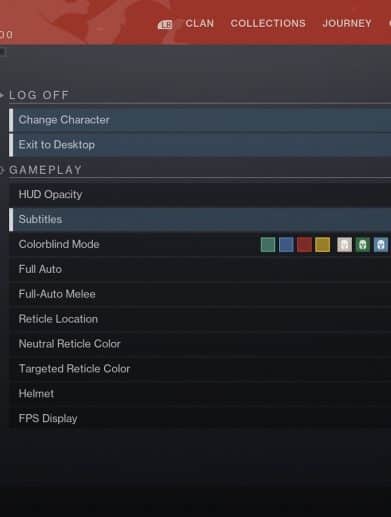Toggle the Full-Auto Melee setting
391x517 pixels.
(x=200, y=294)
